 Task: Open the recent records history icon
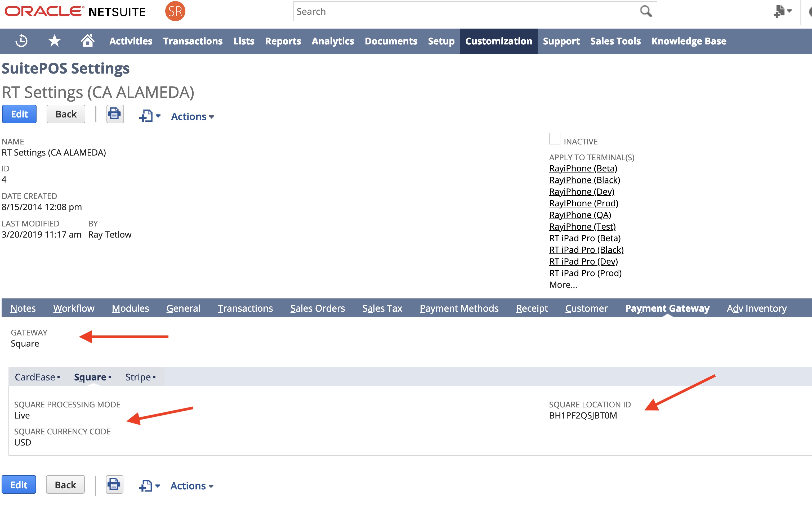21,41
